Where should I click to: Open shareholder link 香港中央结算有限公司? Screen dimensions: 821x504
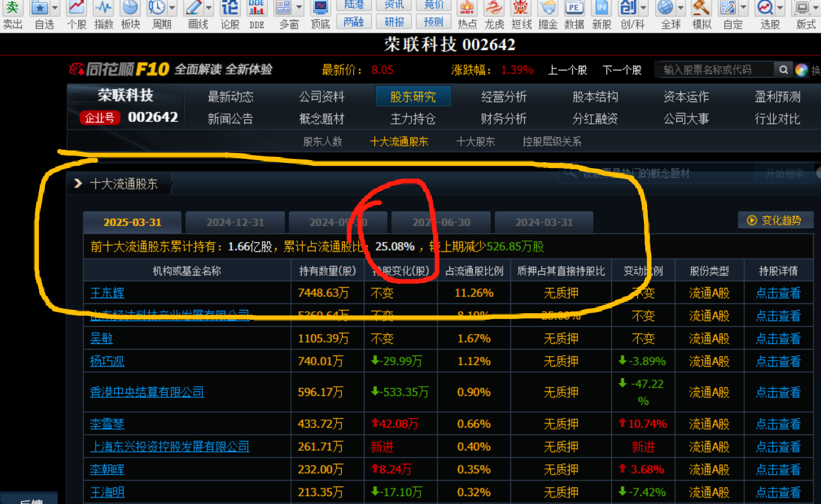pos(147,392)
